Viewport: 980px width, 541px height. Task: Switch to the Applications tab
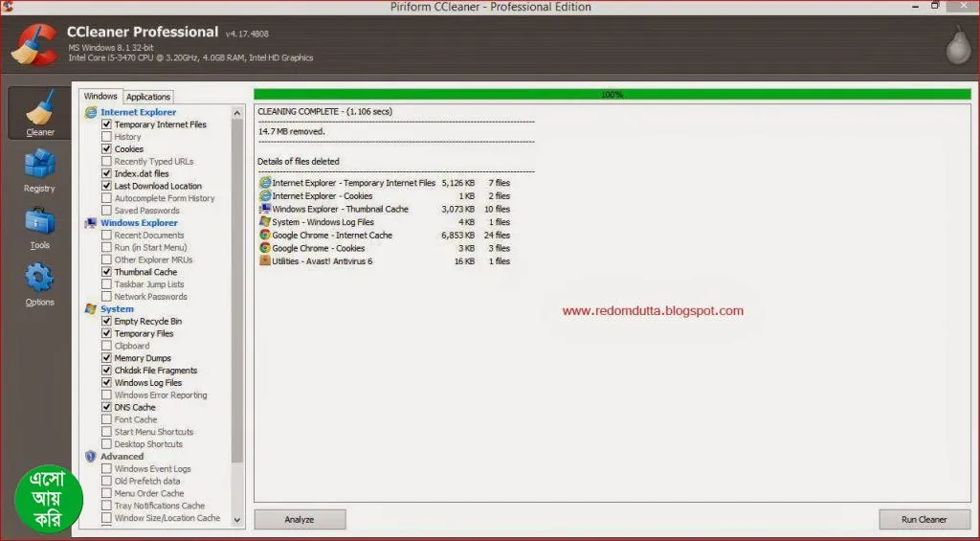pyautogui.click(x=148, y=97)
